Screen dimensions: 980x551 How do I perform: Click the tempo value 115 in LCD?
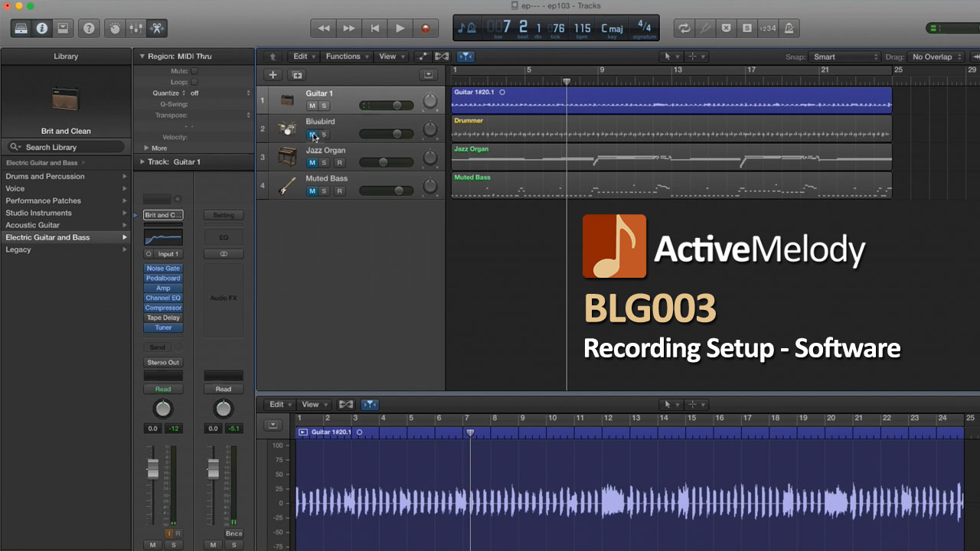click(x=583, y=28)
